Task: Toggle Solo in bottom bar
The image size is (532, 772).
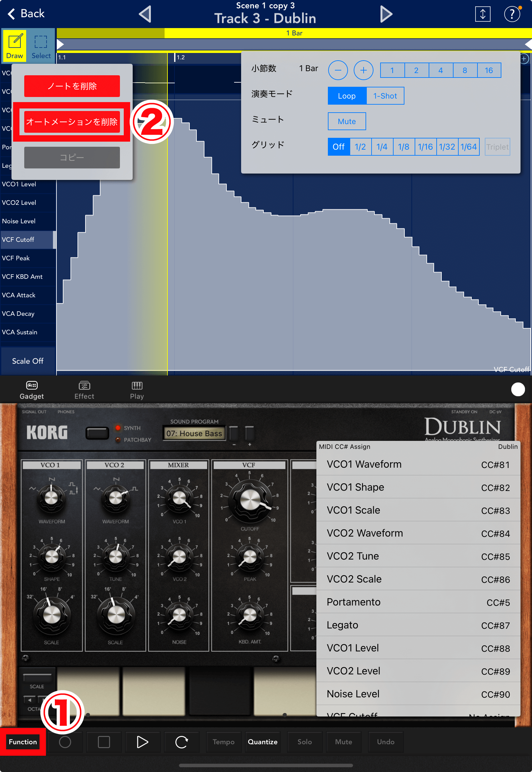Action: point(305,742)
